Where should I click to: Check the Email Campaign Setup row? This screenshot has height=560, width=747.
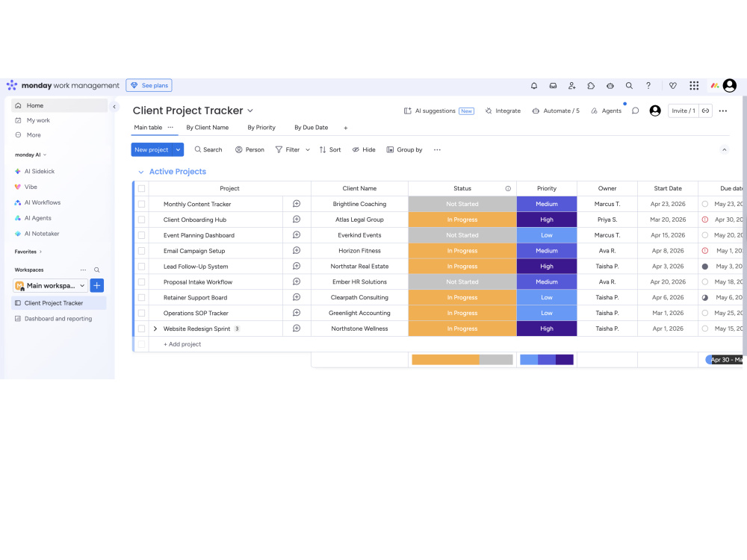(x=141, y=251)
